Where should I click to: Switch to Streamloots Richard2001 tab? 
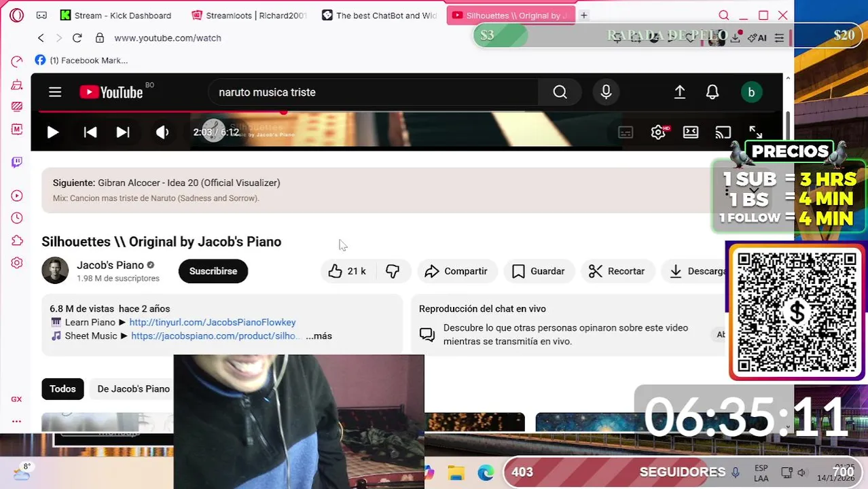pyautogui.click(x=249, y=15)
